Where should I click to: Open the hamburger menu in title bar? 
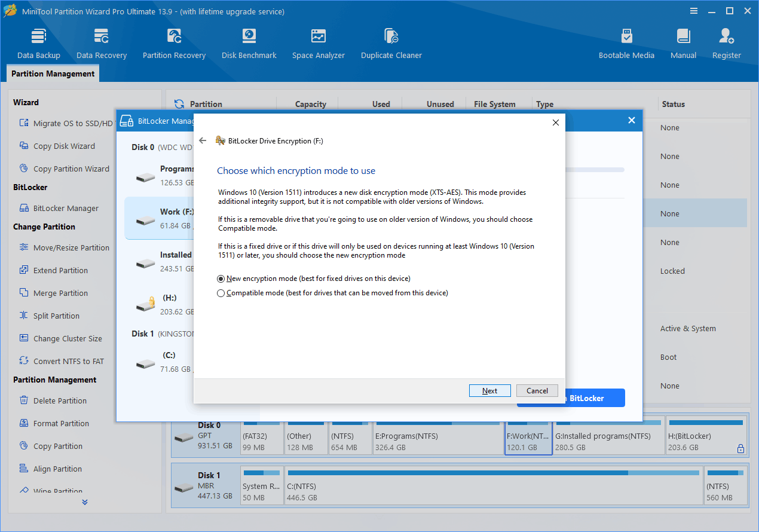tap(694, 11)
